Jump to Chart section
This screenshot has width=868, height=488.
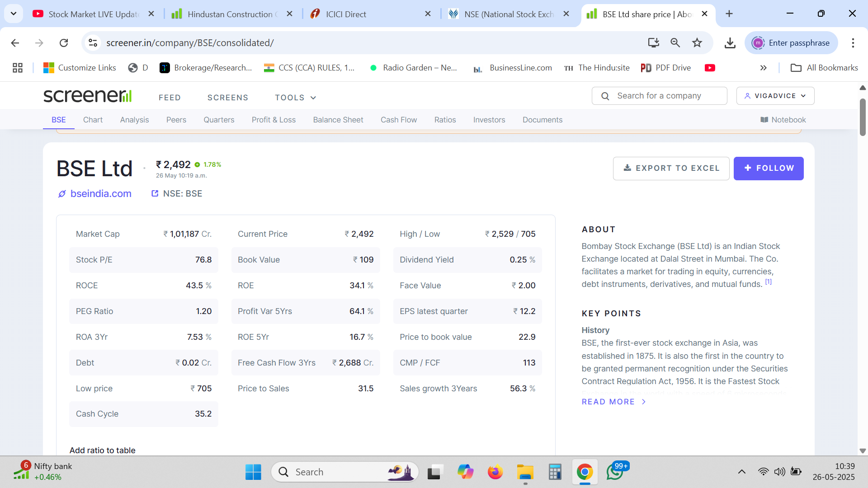pyautogui.click(x=93, y=120)
